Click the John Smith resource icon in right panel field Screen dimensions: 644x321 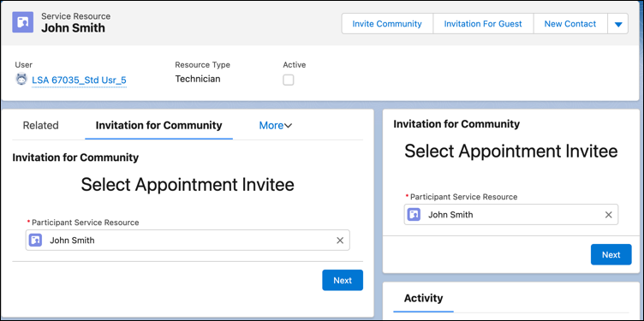(x=414, y=214)
